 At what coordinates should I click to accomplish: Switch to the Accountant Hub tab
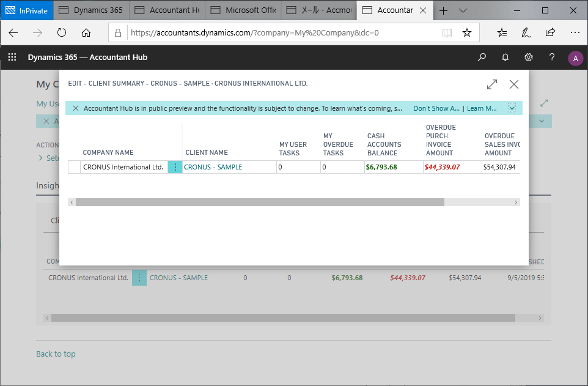[167, 10]
